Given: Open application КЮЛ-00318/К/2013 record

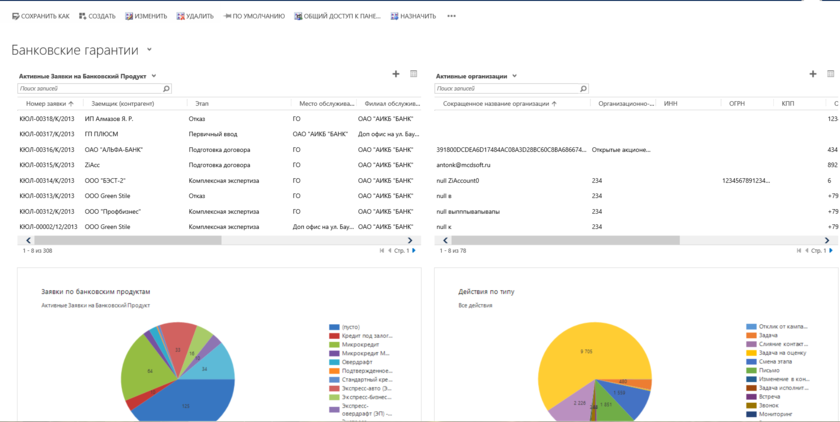Looking at the screenshot, I should pyautogui.click(x=47, y=119).
